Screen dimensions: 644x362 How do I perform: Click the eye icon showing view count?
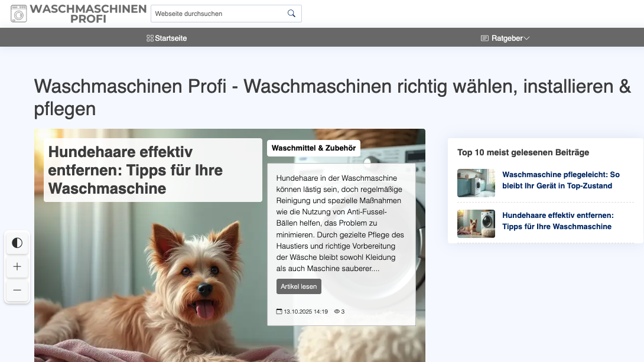point(336,311)
